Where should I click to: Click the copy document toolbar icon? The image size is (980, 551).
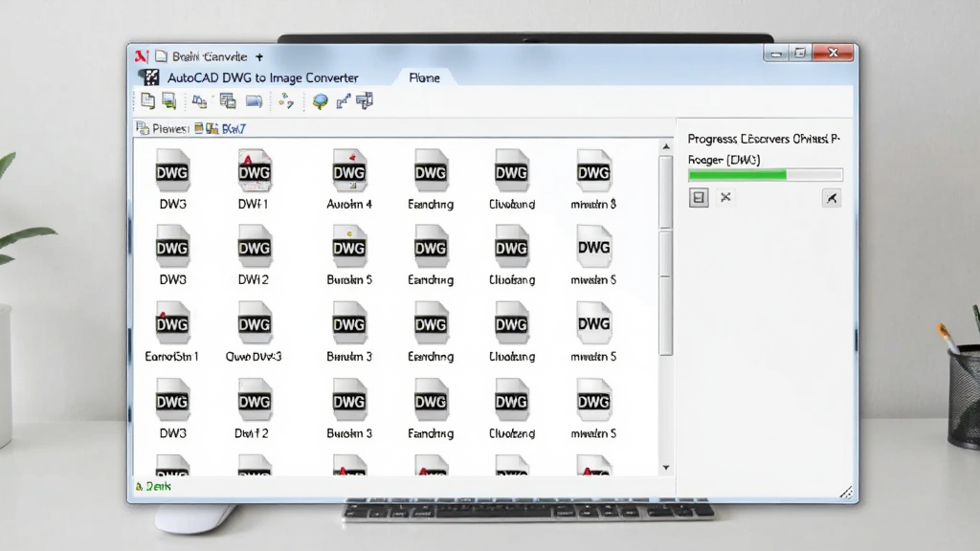[x=147, y=100]
